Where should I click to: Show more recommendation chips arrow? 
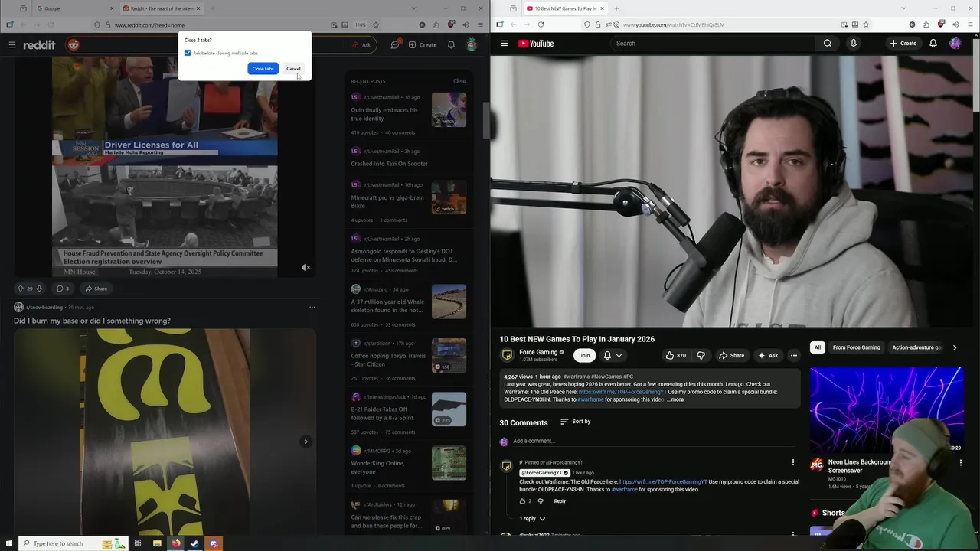click(x=954, y=347)
